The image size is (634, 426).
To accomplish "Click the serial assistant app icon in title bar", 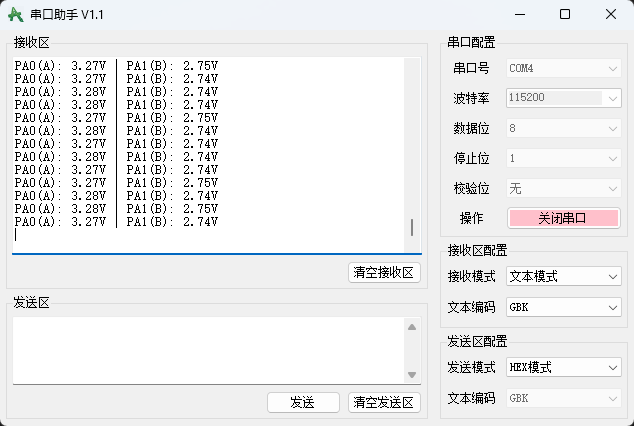I will pos(15,15).
